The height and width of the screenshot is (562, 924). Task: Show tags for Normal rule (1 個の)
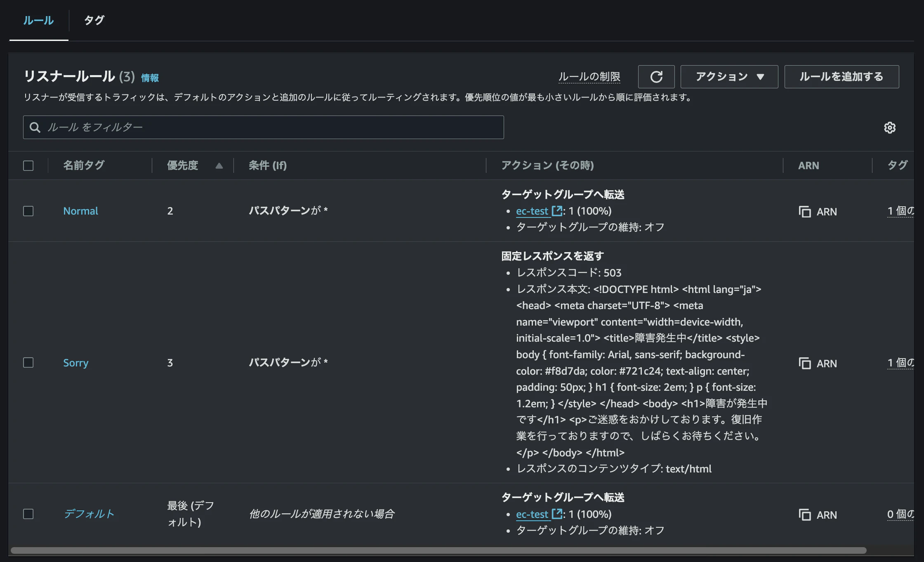coord(900,211)
